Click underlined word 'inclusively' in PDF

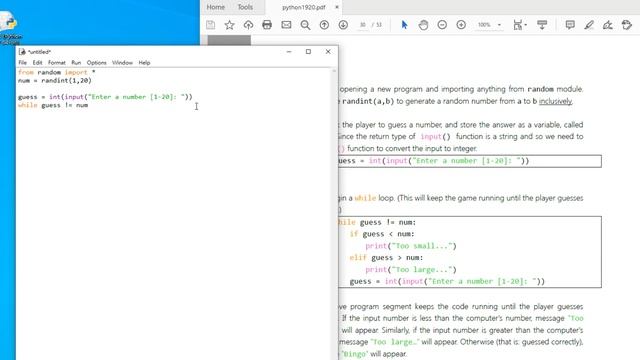(x=555, y=101)
